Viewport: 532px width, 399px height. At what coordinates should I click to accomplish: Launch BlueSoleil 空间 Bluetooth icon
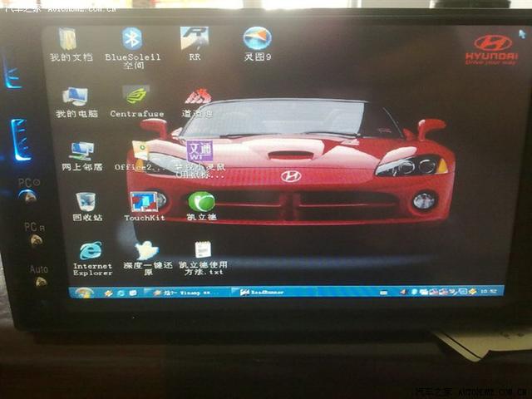click(132, 38)
